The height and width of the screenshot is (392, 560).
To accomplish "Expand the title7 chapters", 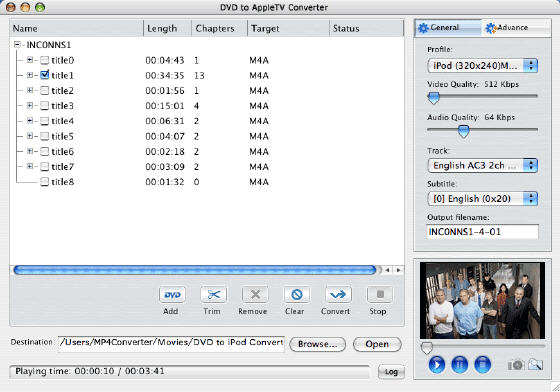I will [30, 166].
